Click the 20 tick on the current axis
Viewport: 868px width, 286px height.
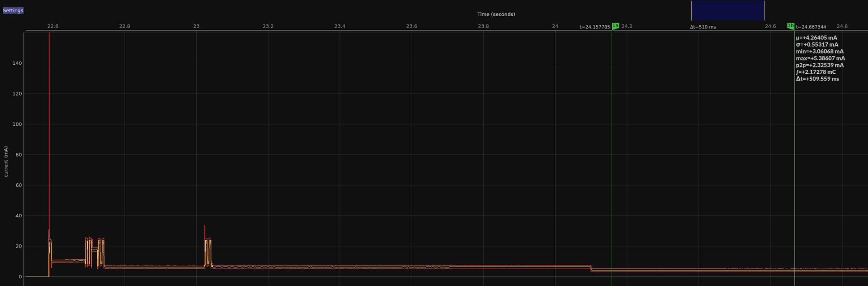[x=19, y=246]
